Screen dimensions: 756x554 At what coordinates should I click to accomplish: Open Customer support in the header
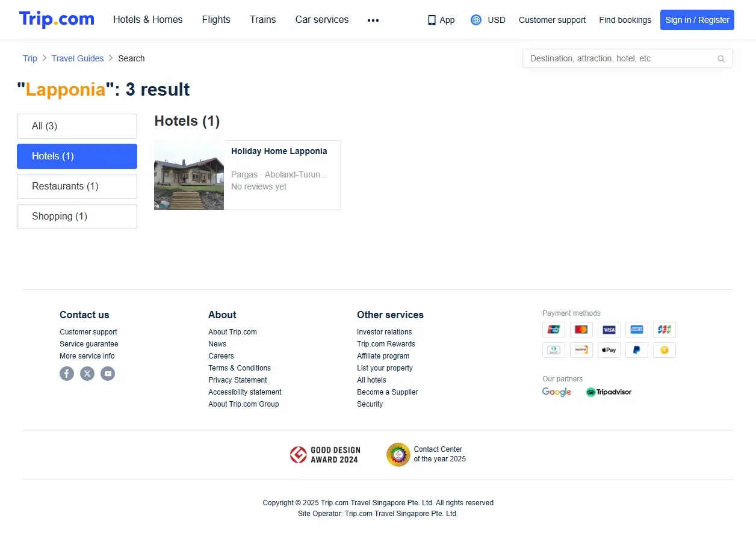coord(552,20)
